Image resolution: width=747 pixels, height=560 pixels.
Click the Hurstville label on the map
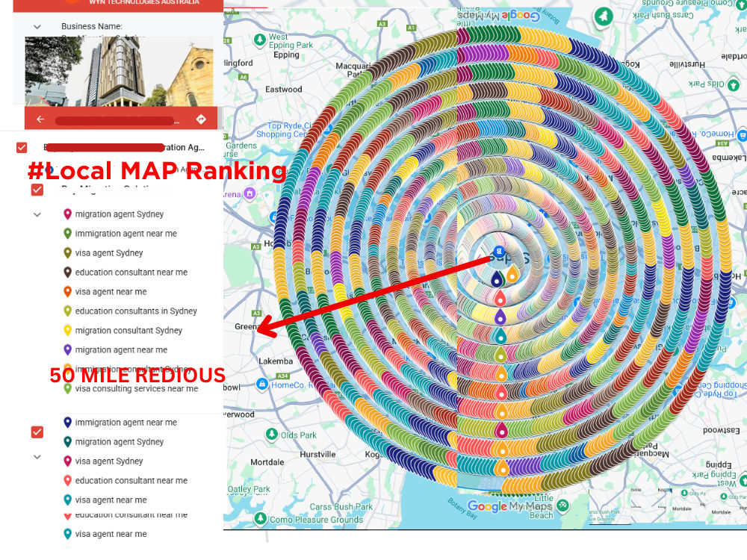click(317, 454)
